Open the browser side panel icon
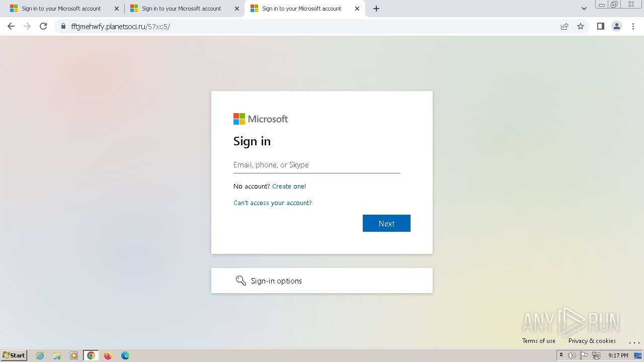This screenshot has height=362, width=644. click(600, 26)
